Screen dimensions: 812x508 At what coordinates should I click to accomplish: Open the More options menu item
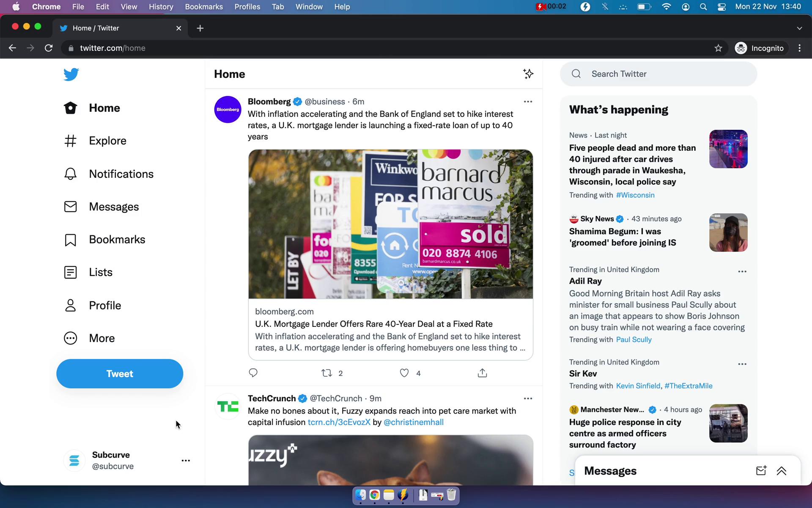[x=89, y=338]
